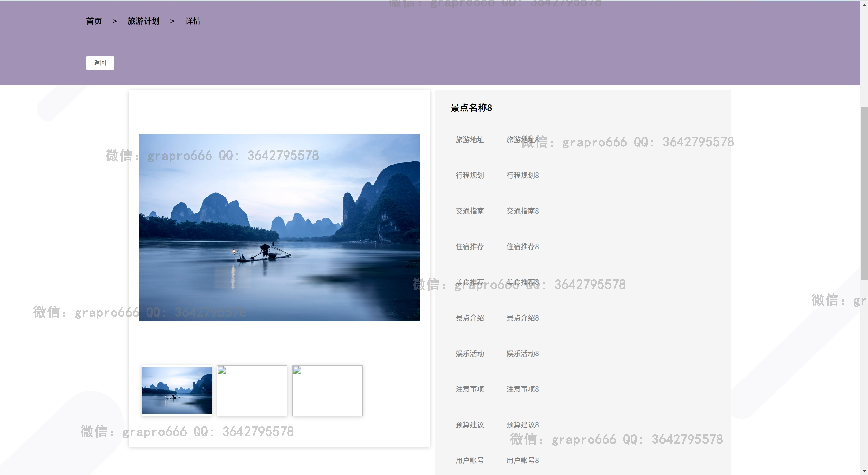Open the 旅游计划 breadcrumb link

143,21
